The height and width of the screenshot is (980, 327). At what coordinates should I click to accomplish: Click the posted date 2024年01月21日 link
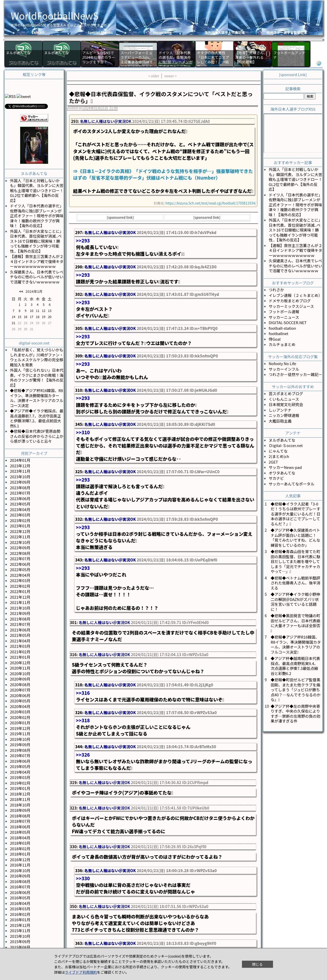100,108
